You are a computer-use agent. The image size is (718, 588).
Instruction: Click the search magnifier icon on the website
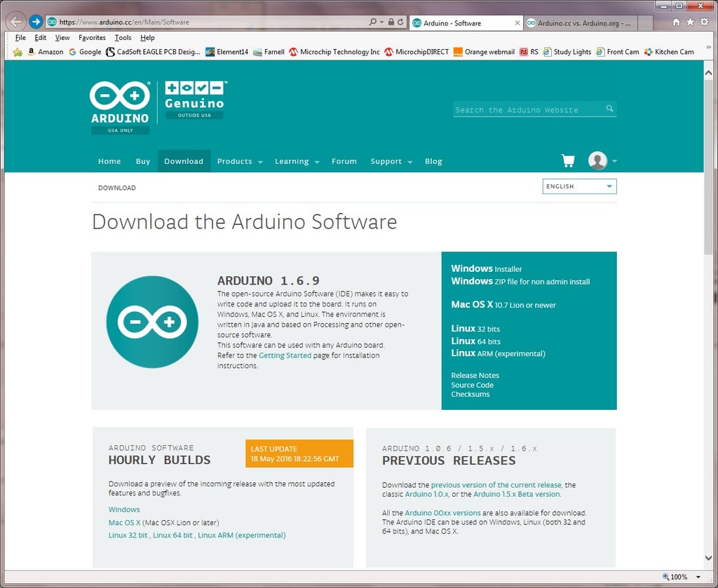(609, 109)
